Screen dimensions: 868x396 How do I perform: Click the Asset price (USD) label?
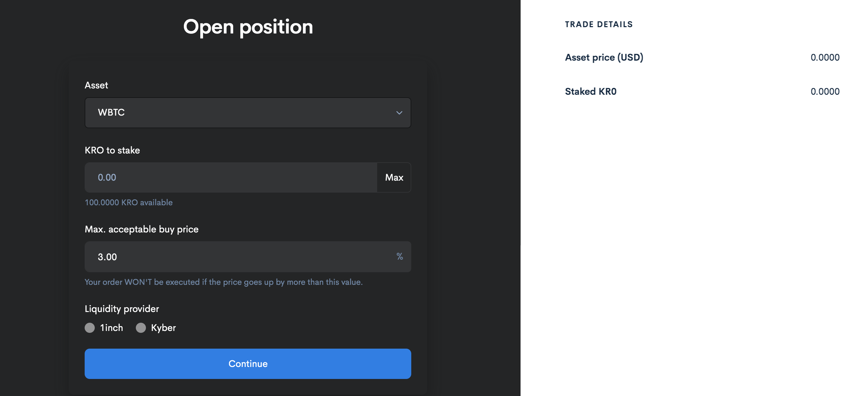pos(604,57)
